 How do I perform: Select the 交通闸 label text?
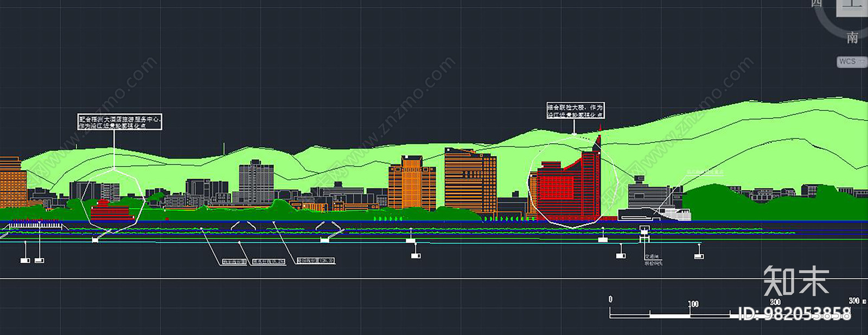[x=652, y=257]
